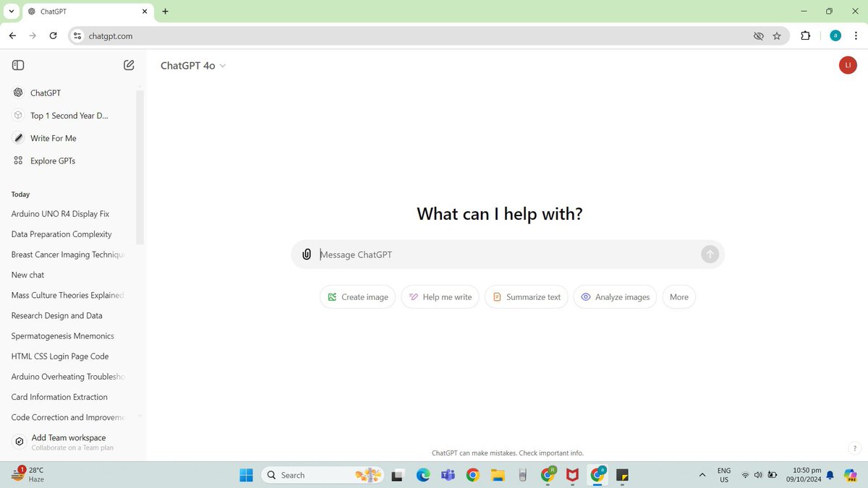Open the notification bell in the tray
868x488 pixels.
[830, 475]
